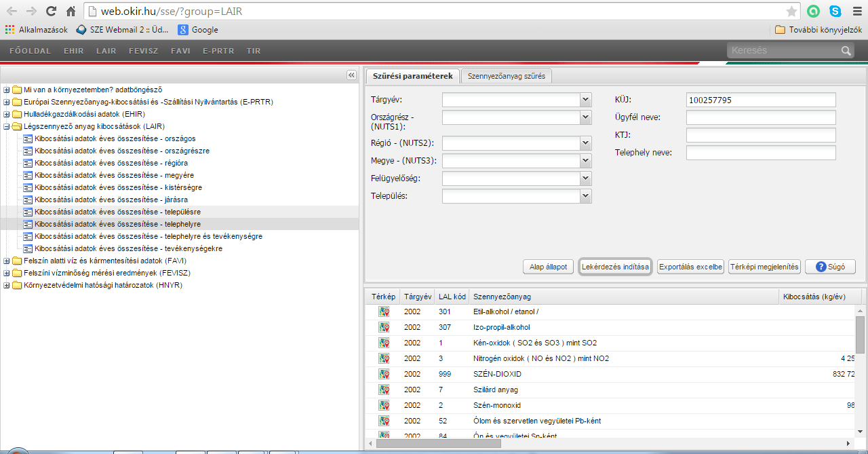Open the Tárgyév dropdown

click(x=586, y=100)
